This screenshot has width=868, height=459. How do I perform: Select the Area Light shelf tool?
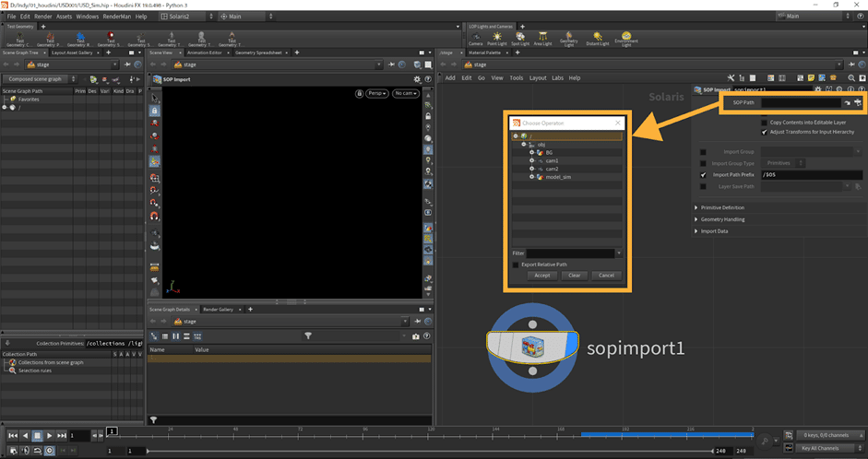(542, 39)
